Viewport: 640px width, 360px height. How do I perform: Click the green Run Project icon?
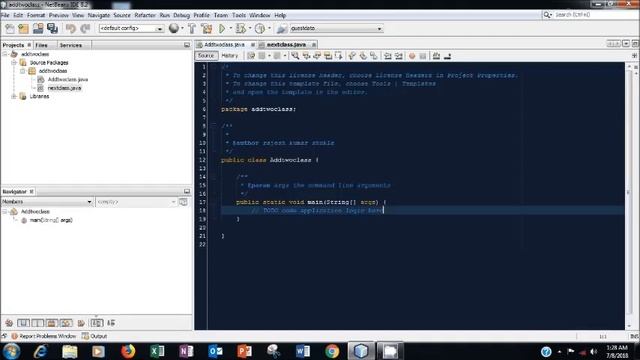[x=222, y=29]
